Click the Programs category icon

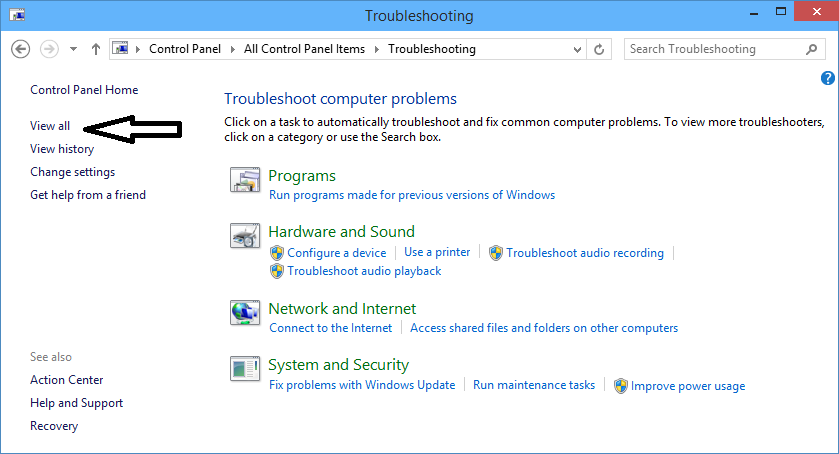pos(245,180)
